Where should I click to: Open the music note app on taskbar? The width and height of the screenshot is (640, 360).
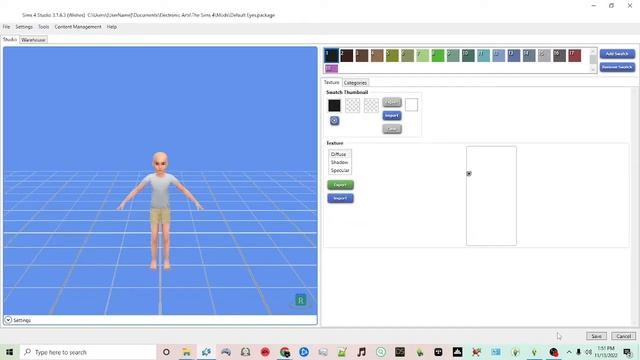pos(361,352)
